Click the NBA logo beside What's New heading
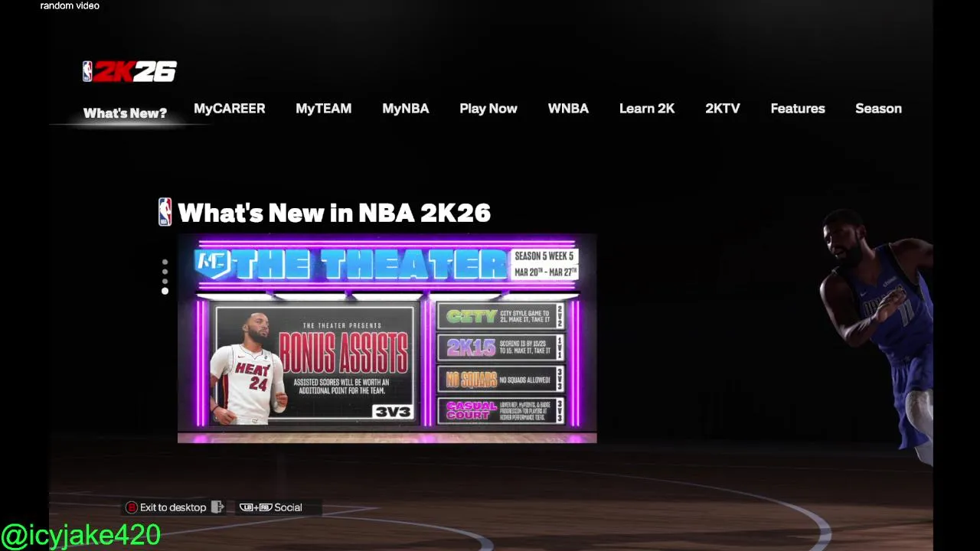980x551 pixels. pos(165,212)
